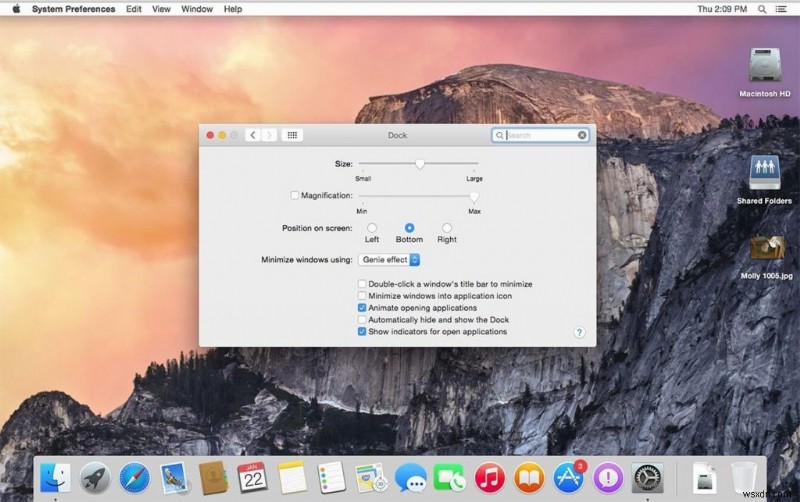Screen dimensions: 800x502
Task: Select Right dock position radio button
Action: pos(447,228)
